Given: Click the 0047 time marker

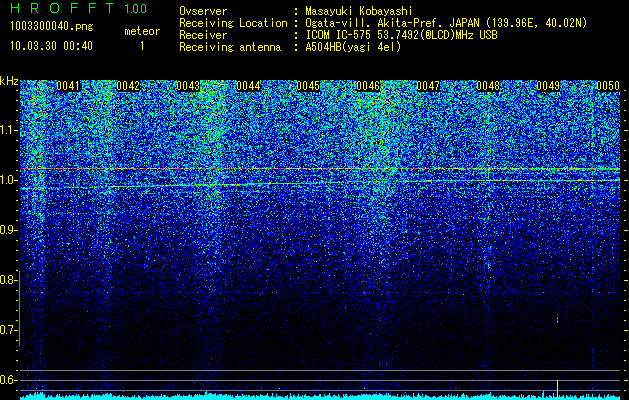Looking at the screenshot, I should (428, 86).
